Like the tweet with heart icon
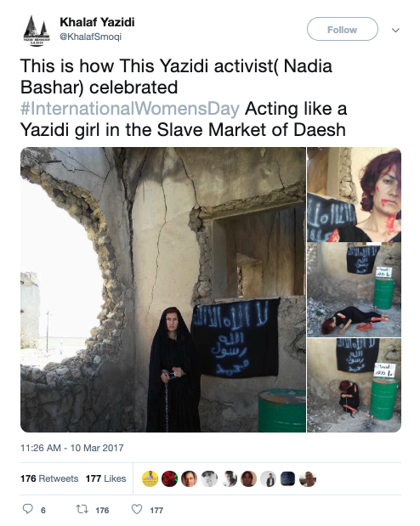This screenshot has width=420, height=526. [137, 509]
